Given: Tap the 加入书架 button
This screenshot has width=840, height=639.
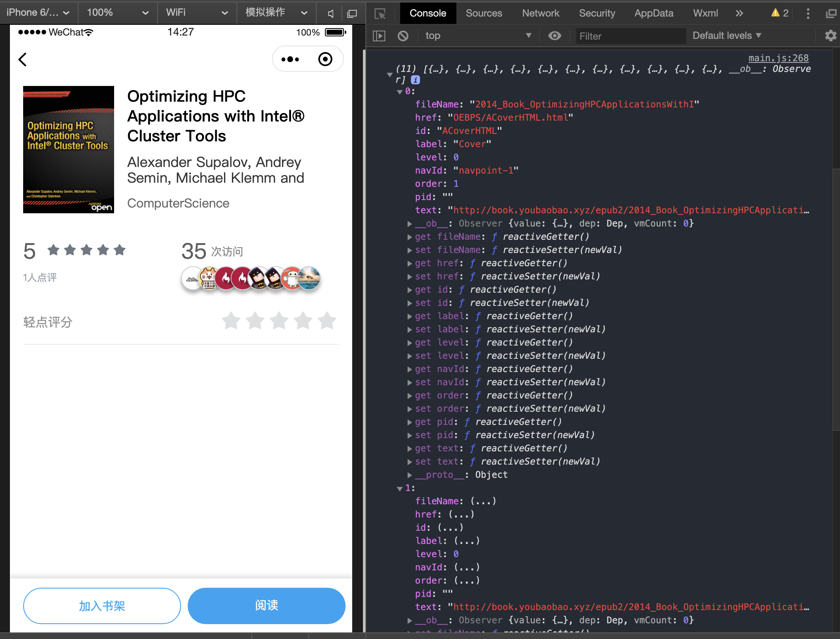Looking at the screenshot, I should click(x=102, y=606).
